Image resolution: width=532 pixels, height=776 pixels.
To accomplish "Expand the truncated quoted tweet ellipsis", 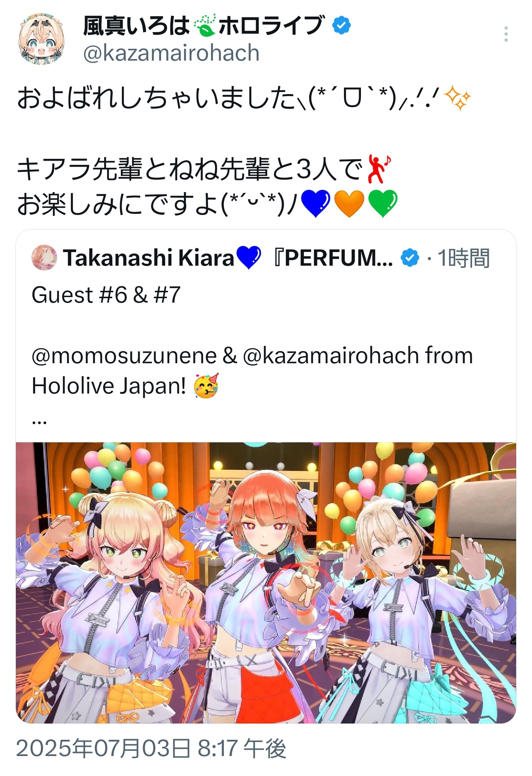I will [x=40, y=421].
